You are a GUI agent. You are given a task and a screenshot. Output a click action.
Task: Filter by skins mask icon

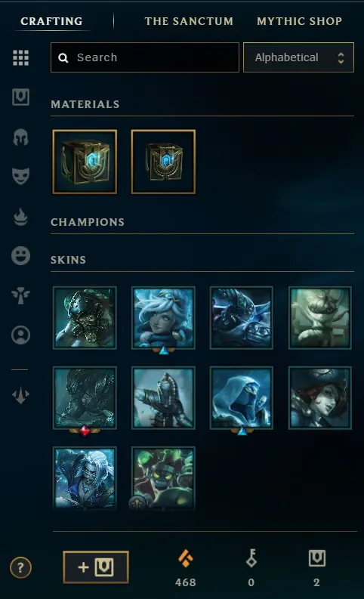(20, 176)
